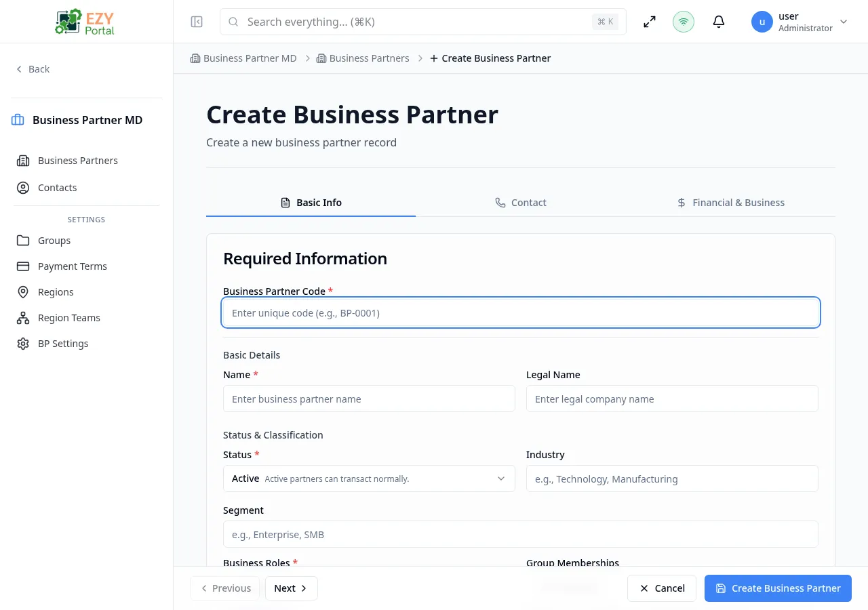Cancel the business partner creation
Viewport: 868px width, 610px height.
point(661,588)
